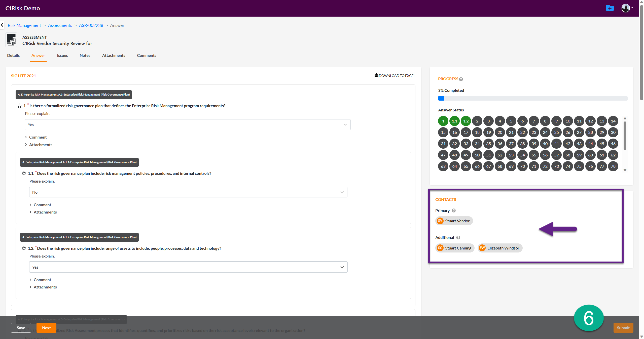Click the blue progress completion bar
This screenshot has height=339, width=644.
click(x=441, y=98)
